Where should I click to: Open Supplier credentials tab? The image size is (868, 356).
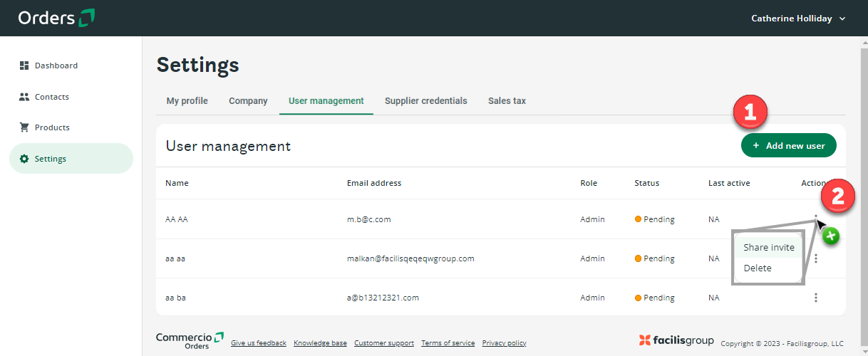(x=426, y=101)
